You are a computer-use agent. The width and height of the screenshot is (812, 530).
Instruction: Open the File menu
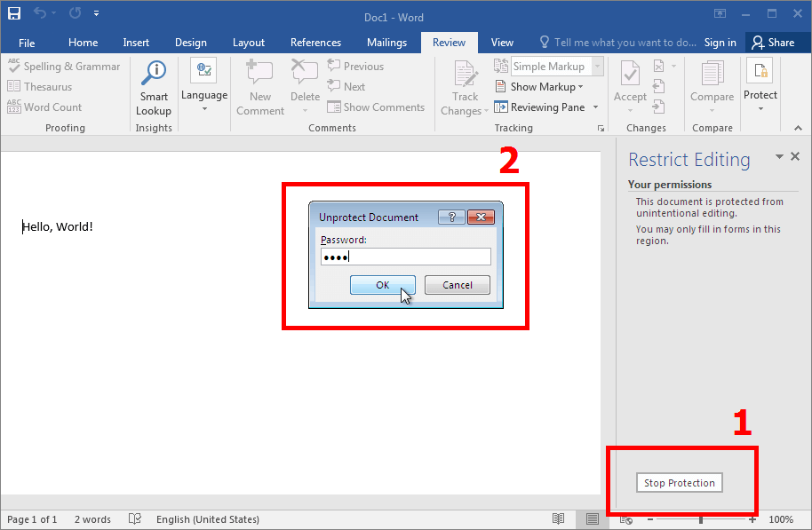27,43
